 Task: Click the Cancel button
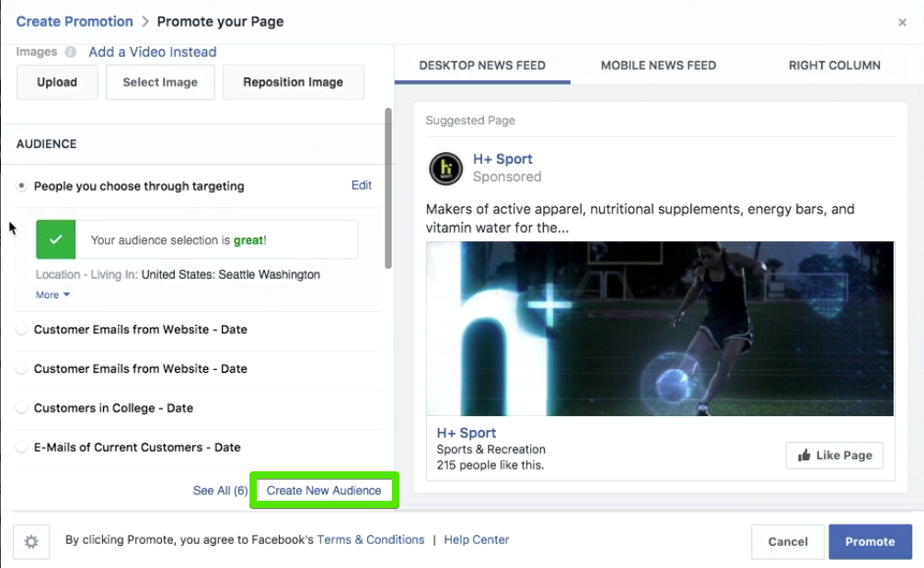pos(788,541)
